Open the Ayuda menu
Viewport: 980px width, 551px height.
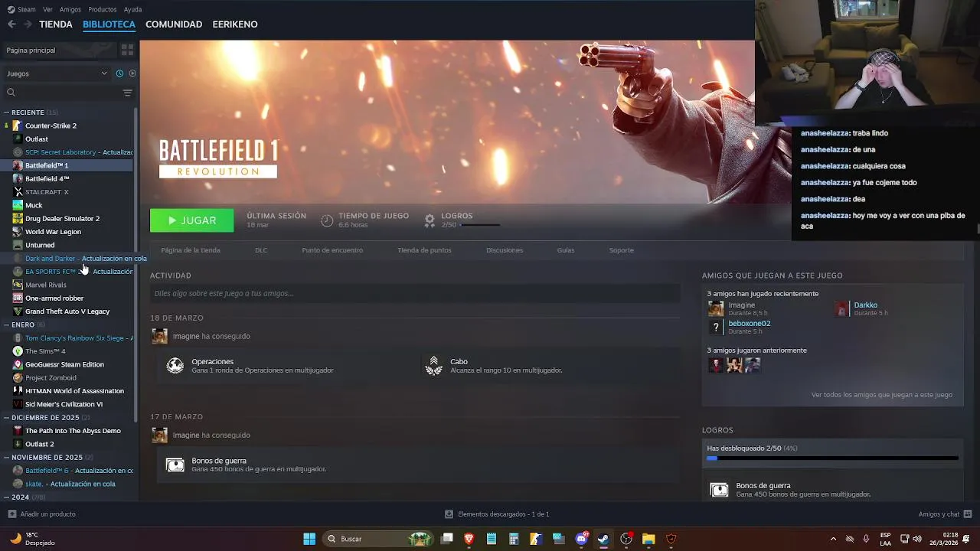(132, 9)
